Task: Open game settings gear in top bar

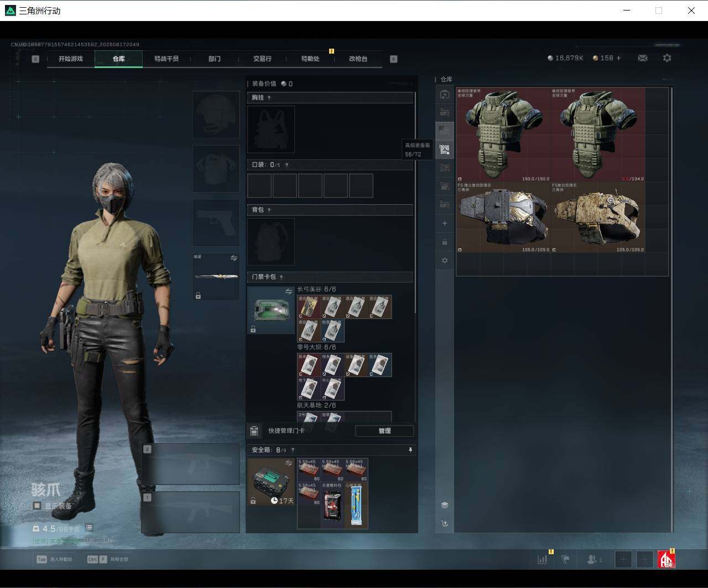Action: point(667,58)
